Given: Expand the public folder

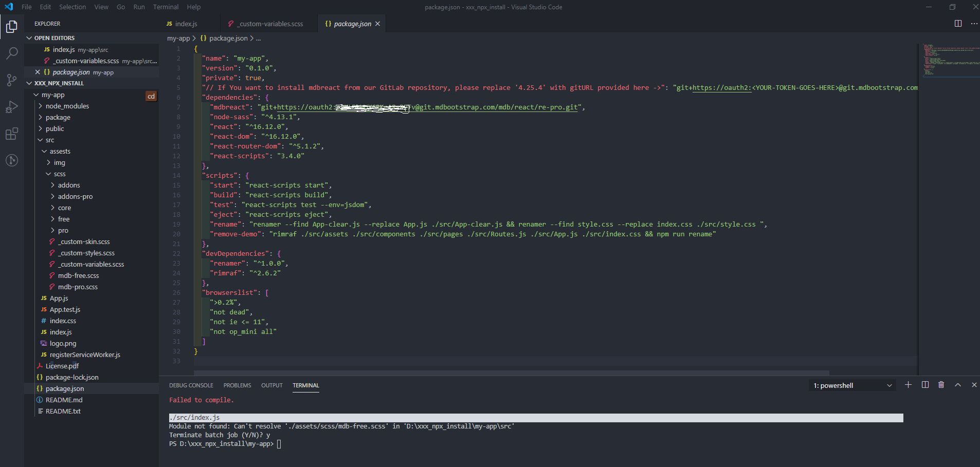Looking at the screenshot, I should coord(41,128).
